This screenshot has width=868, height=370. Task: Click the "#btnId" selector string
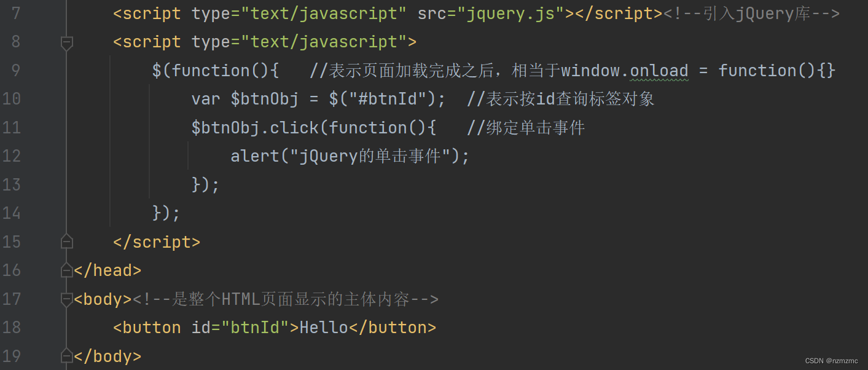point(388,99)
